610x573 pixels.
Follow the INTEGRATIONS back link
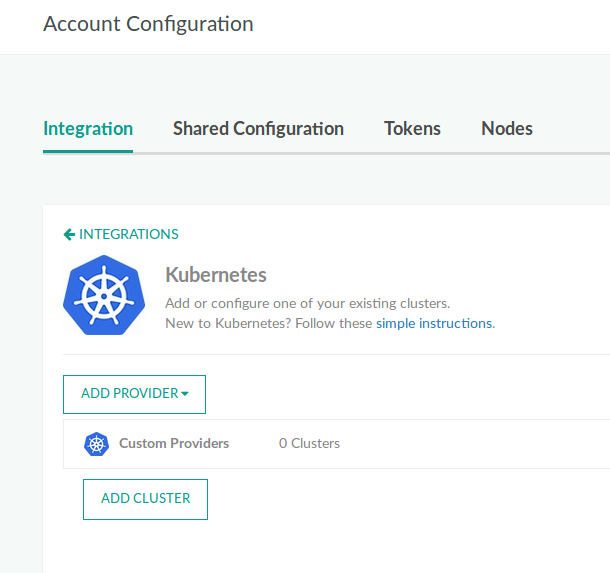[x=128, y=234]
